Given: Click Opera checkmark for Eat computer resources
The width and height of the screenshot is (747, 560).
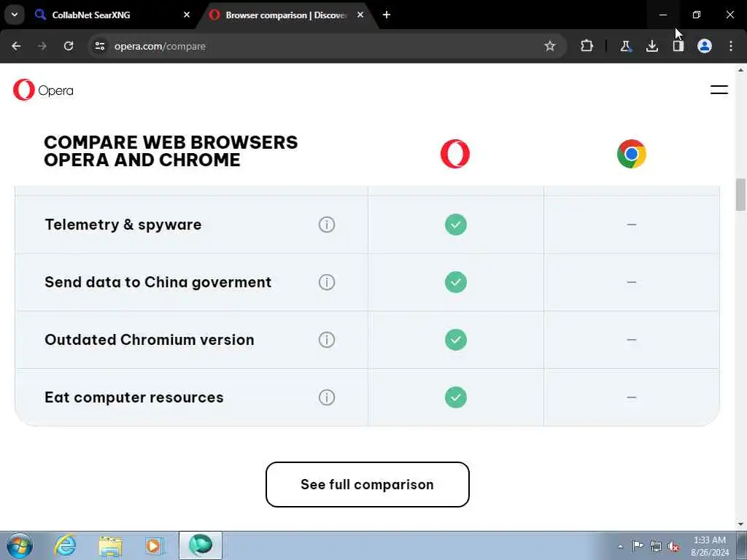Looking at the screenshot, I should [x=455, y=397].
